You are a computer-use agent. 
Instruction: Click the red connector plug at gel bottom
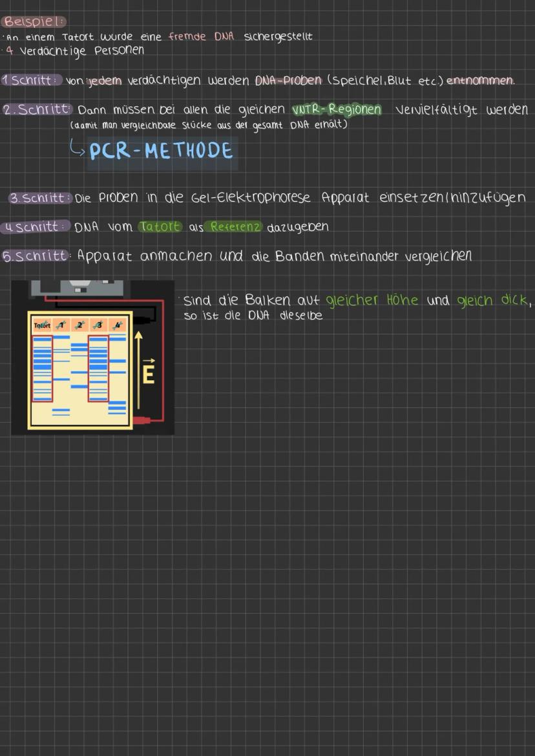(x=142, y=420)
